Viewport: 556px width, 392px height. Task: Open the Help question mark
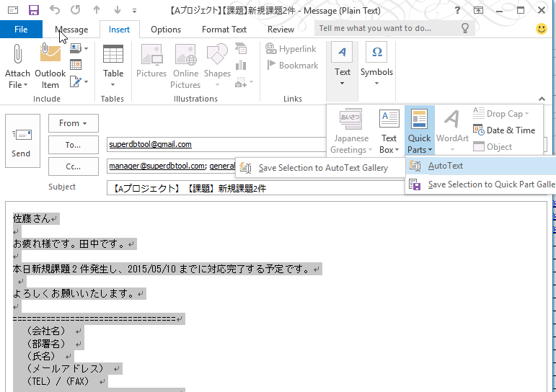(458, 10)
